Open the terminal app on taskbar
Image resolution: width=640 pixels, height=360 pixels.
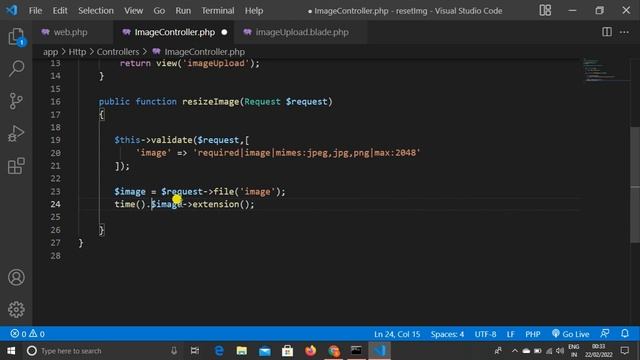[356, 350]
